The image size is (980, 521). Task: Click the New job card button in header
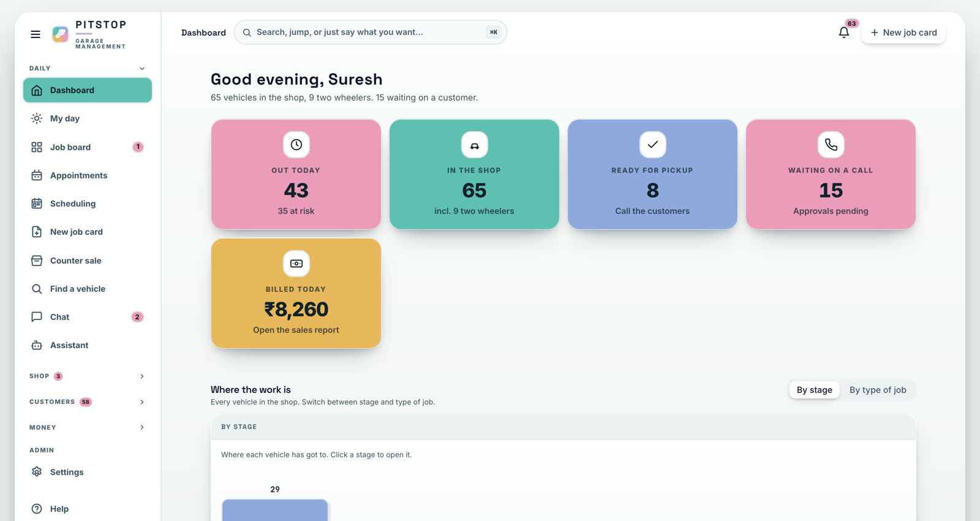pyautogui.click(x=903, y=32)
